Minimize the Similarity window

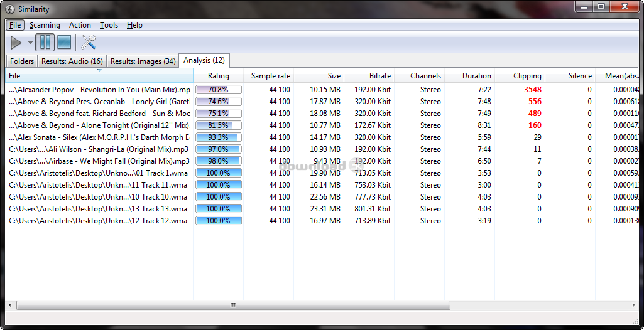click(584, 7)
